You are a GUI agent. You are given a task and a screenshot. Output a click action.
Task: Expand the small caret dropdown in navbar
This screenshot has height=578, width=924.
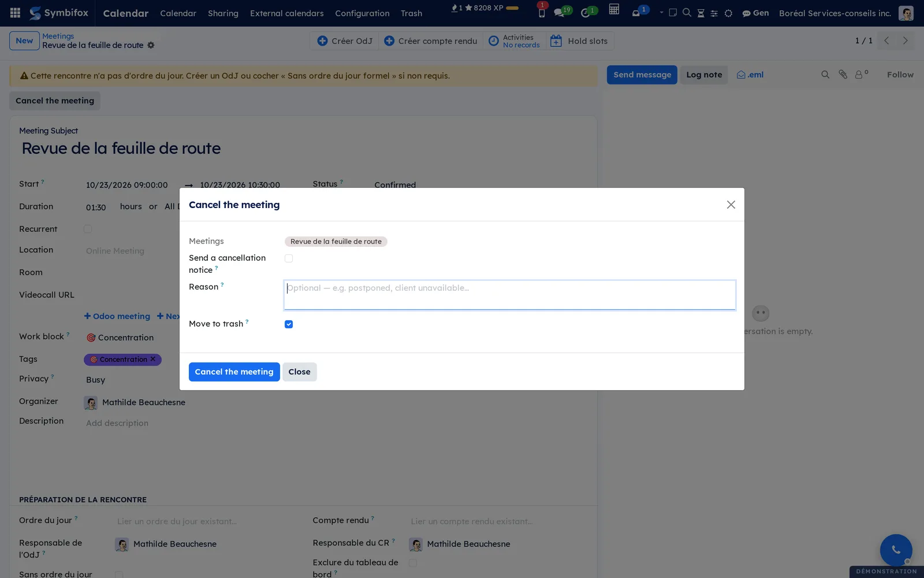click(x=661, y=13)
